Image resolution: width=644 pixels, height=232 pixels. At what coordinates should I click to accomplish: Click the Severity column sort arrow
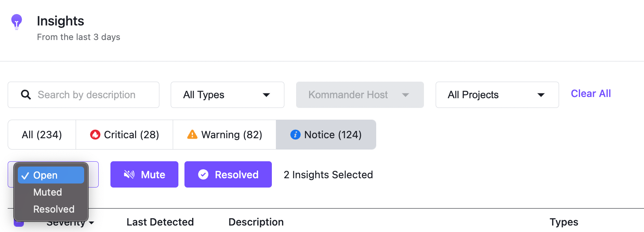(x=91, y=223)
